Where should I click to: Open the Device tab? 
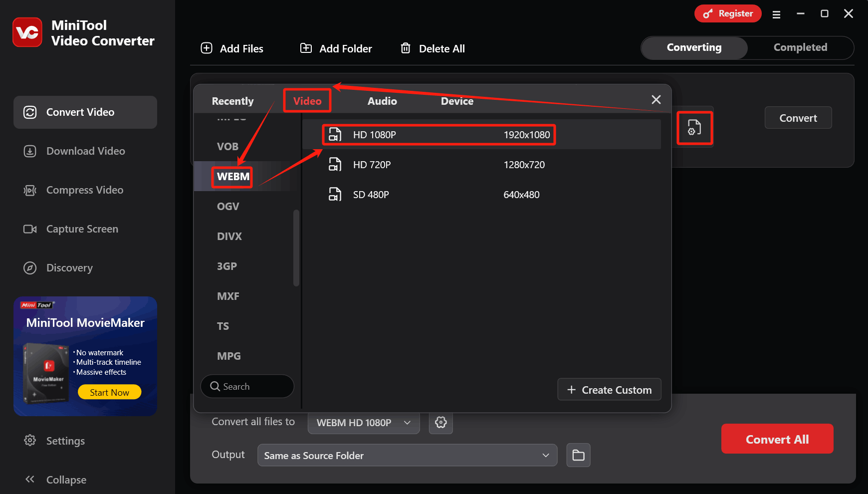point(457,101)
